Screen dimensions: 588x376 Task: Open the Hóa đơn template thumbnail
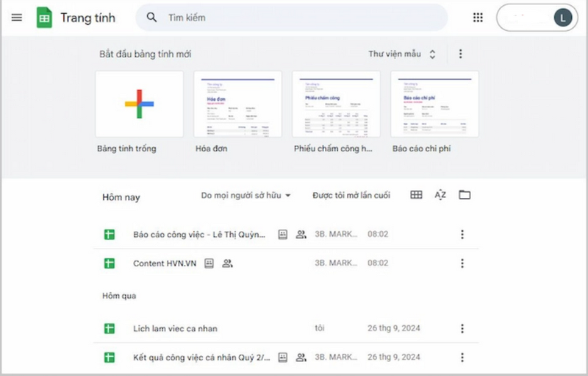coord(237,104)
